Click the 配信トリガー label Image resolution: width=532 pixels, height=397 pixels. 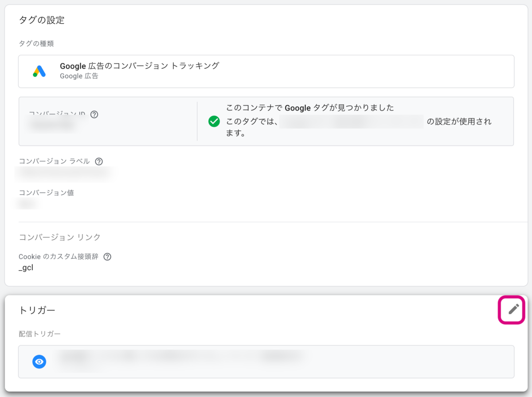(x=39, y=334)
